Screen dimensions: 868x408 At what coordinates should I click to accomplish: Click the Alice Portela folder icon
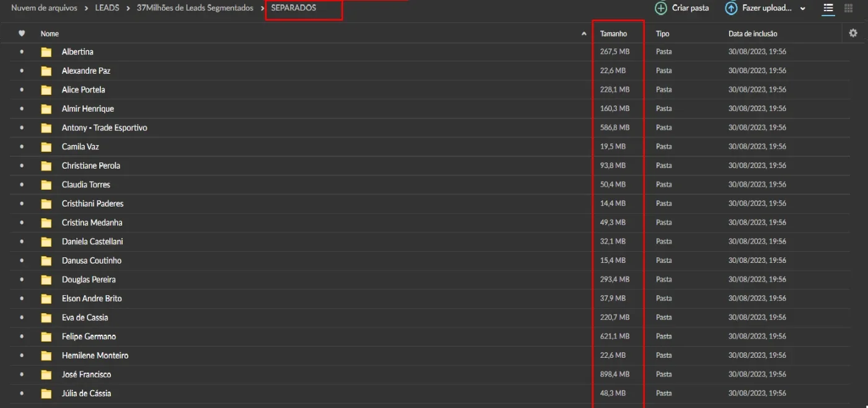tap(46, 90)
